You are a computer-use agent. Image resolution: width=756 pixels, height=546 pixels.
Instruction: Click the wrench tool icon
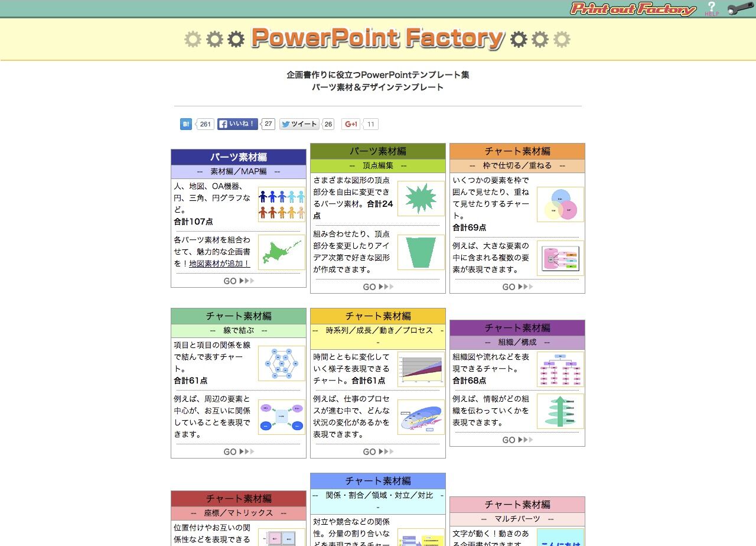(x=740, y=9)
